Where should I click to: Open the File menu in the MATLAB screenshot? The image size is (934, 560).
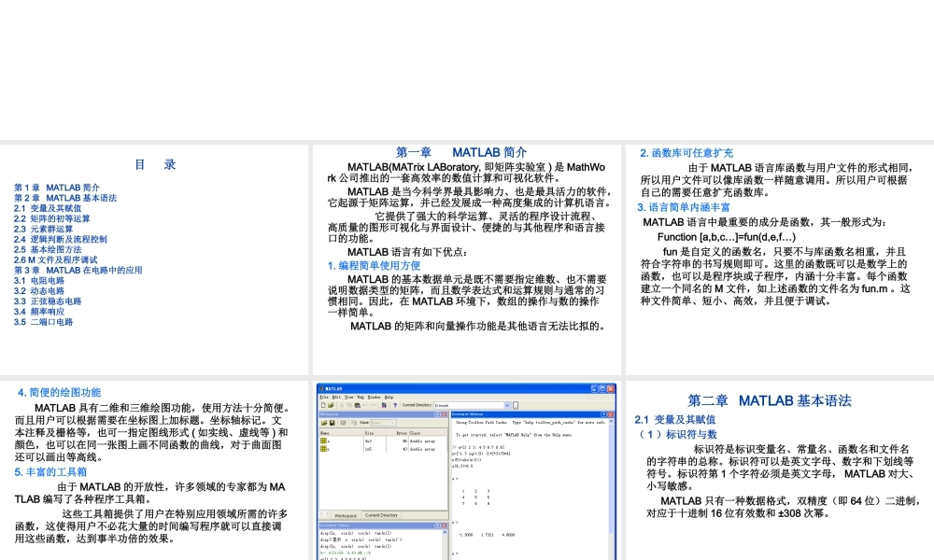click(x=324, y=397)
